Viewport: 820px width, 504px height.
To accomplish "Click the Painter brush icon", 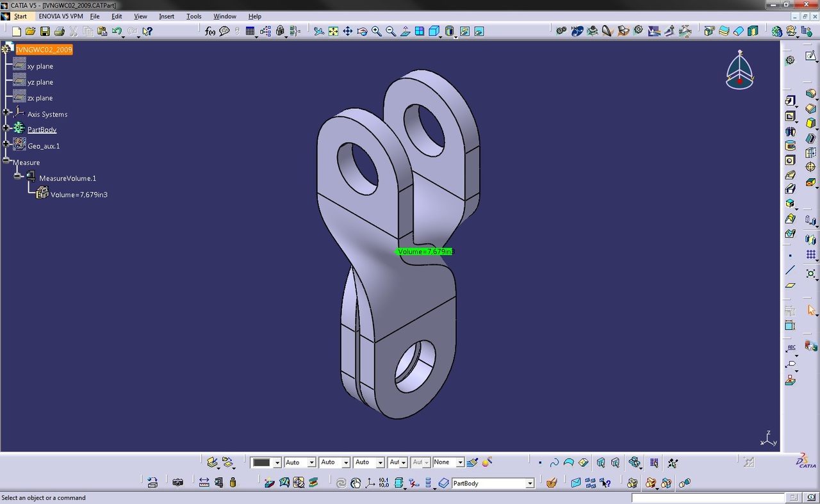I will pos(472,462).
